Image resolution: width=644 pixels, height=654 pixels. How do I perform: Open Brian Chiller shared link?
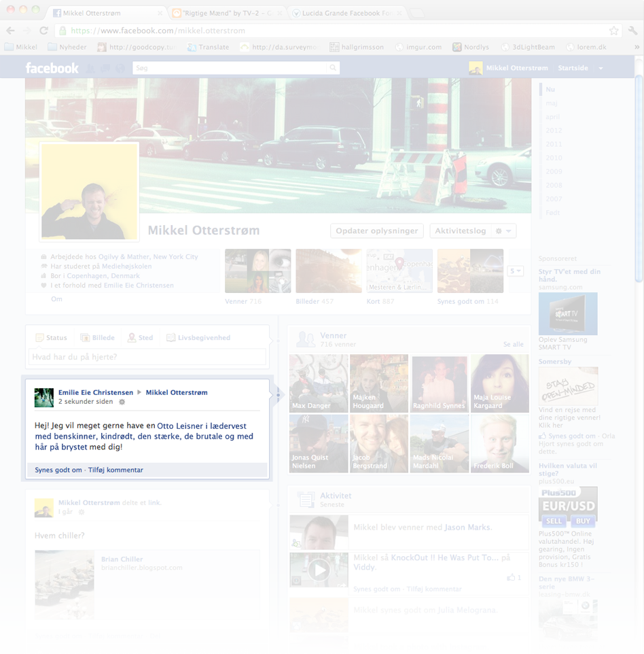click(122, 560)
